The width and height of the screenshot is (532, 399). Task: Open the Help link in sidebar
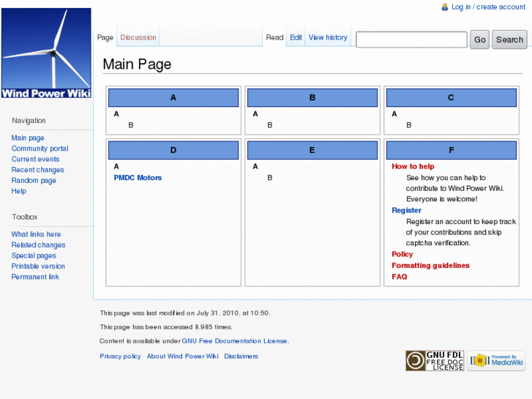point(19,191)
